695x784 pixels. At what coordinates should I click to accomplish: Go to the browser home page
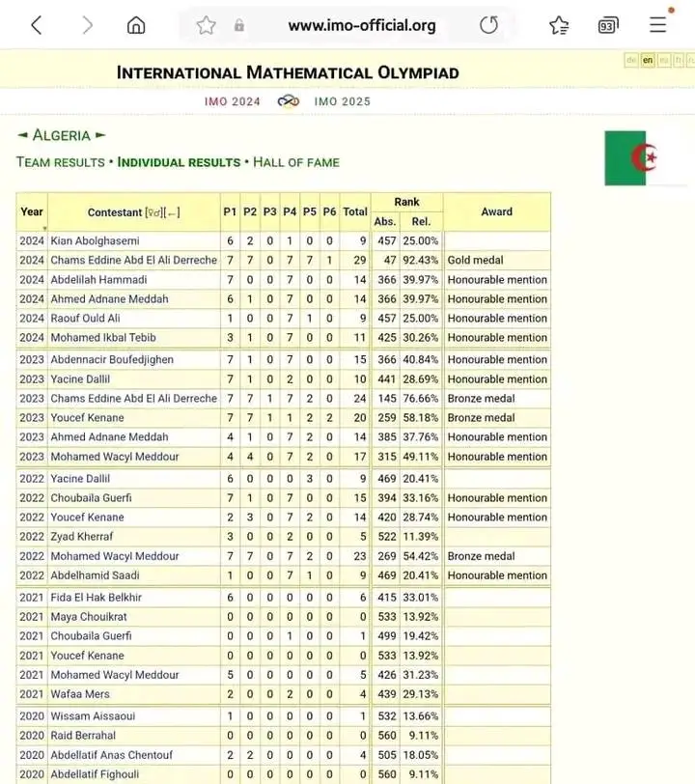pos(137,26)
